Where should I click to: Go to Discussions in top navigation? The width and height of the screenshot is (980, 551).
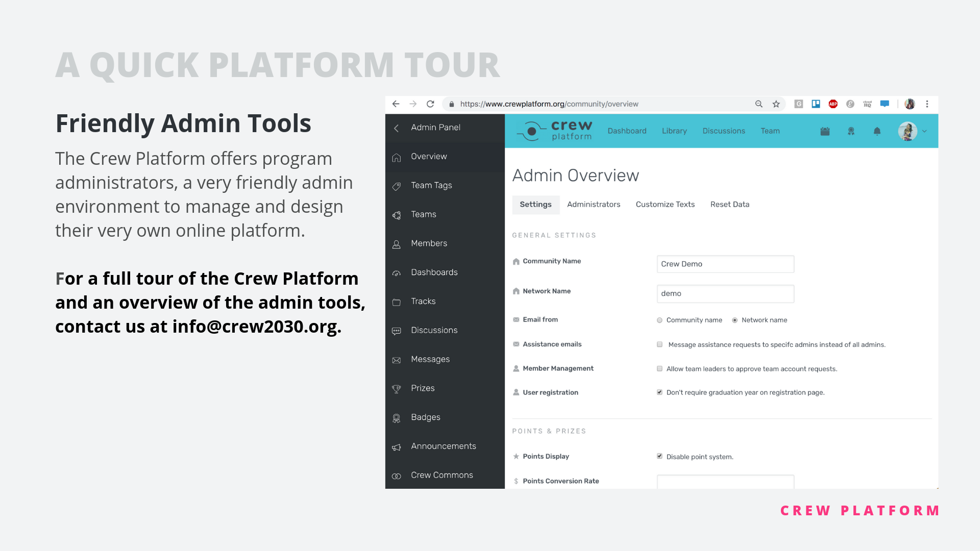point(724,131)
